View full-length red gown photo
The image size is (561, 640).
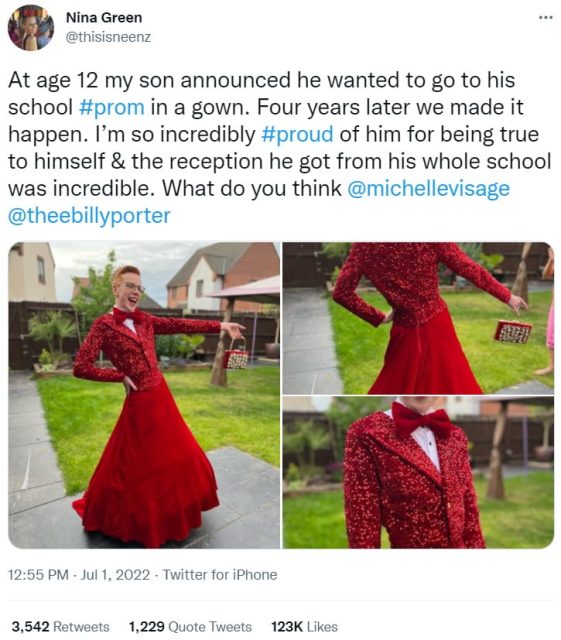pos(144,395)
